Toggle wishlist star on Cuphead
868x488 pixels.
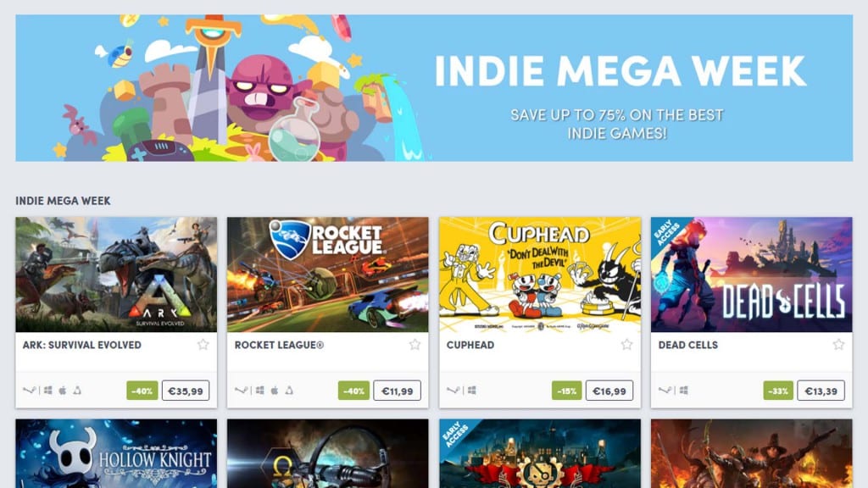[x=626, y=345]
